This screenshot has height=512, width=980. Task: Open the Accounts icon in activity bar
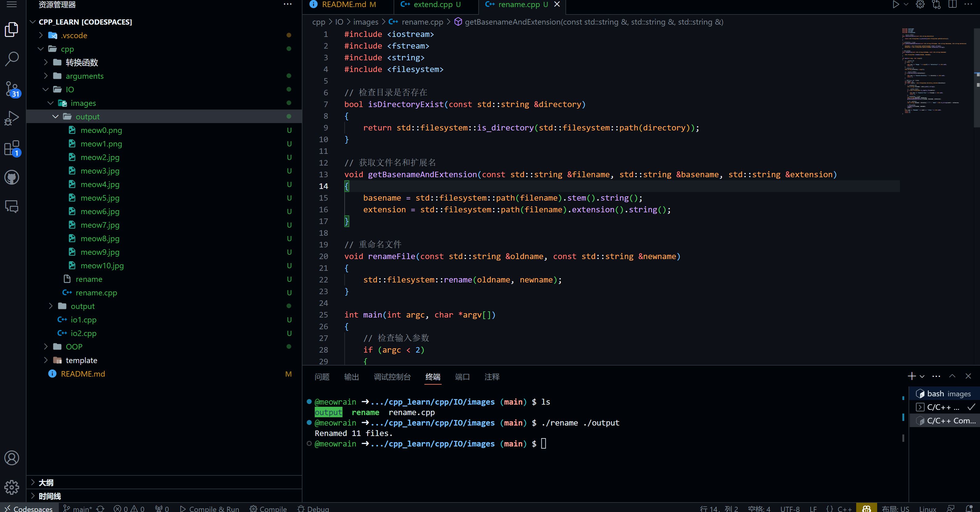tap(12, 458)
